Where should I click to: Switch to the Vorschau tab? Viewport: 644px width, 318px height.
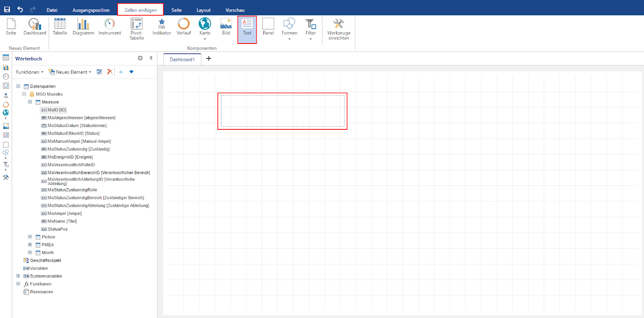tap(235, 10)
